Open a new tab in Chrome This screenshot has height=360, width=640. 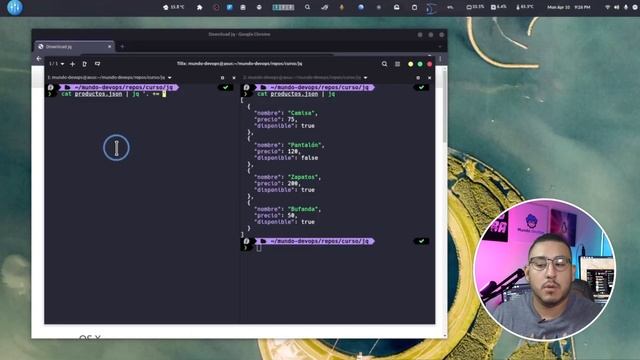click(122, 47)
